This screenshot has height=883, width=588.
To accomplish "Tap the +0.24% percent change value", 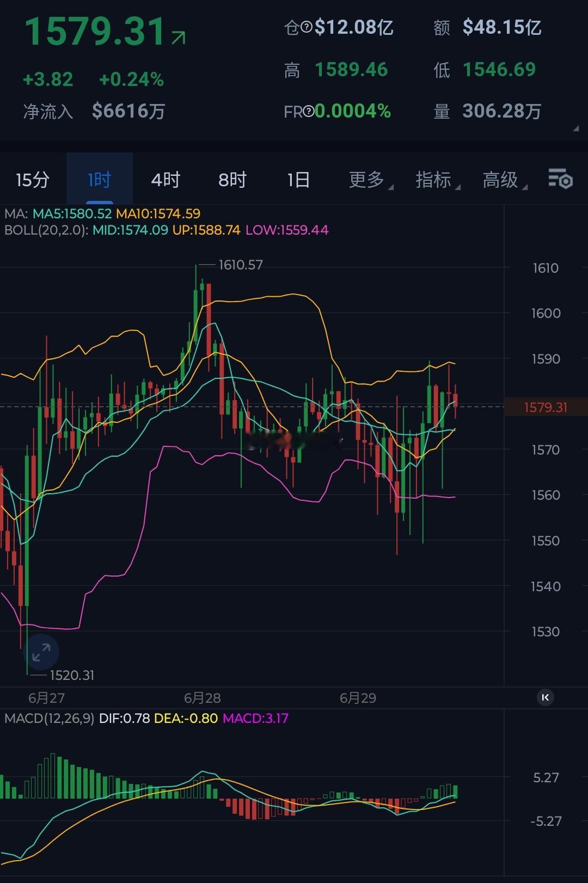I will (131, 79).
